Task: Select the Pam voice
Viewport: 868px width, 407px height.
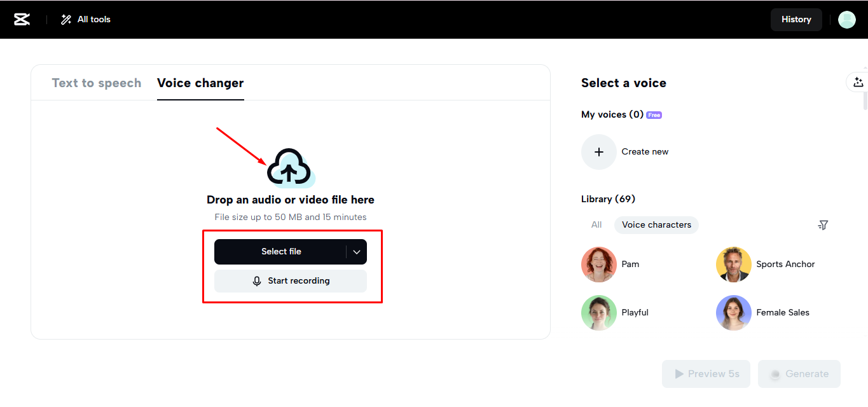Action: tap(598, 264)
